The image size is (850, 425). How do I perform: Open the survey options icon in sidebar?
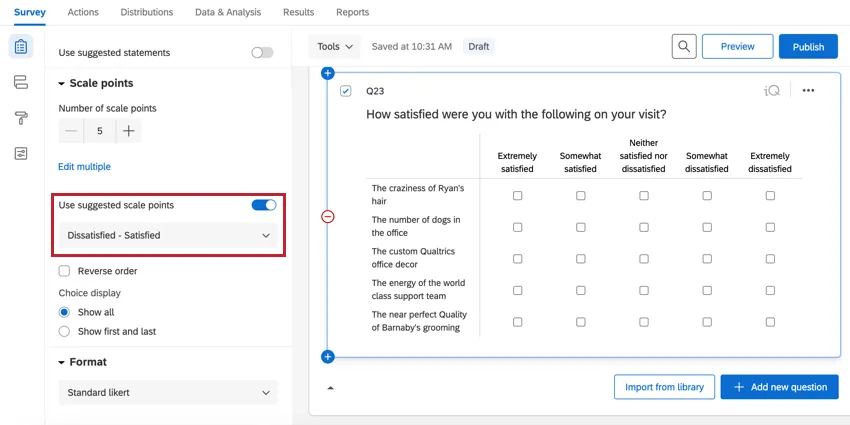pos(21,153)
